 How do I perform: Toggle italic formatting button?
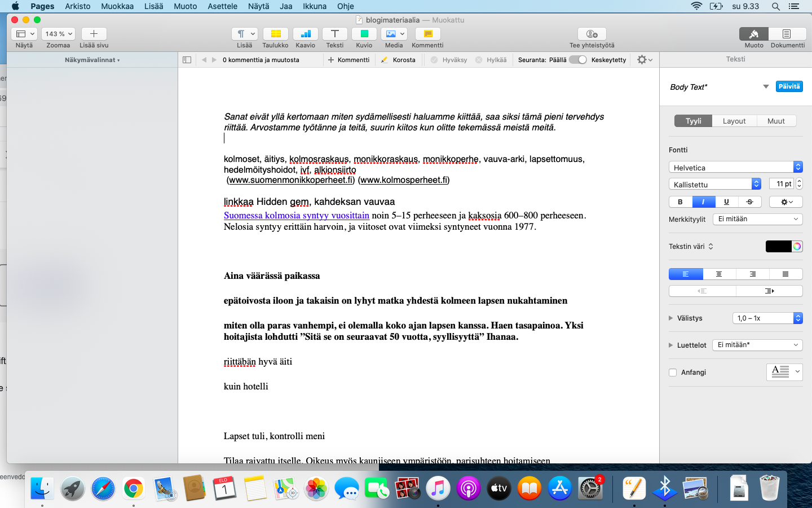click(703, 202)
